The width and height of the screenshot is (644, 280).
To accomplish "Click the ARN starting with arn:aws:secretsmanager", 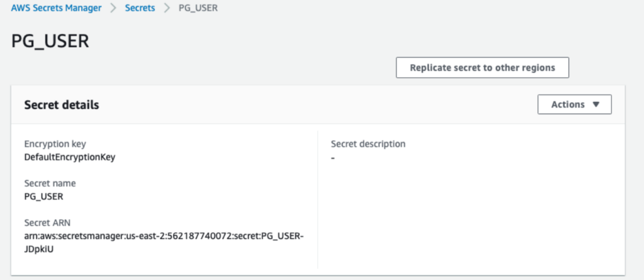I will tap(164, 237).
